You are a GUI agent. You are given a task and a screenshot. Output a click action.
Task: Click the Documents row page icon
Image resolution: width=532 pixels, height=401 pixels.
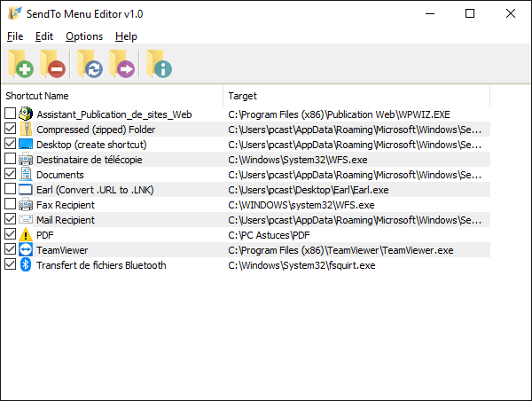26,174
